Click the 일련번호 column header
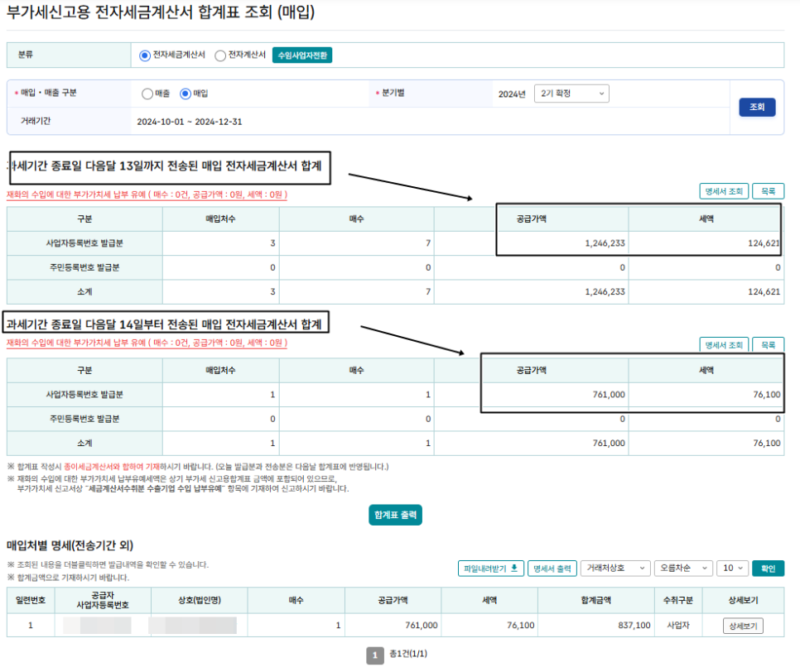 pos(31,600)
